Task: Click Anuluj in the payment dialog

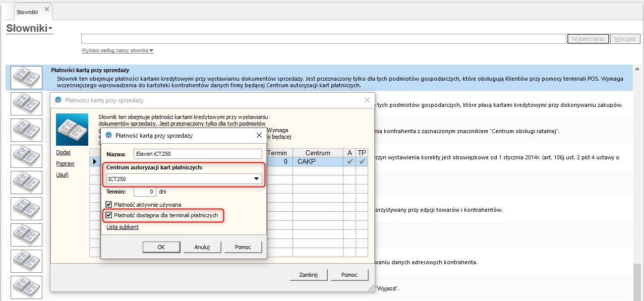Action: click(202, 247)
